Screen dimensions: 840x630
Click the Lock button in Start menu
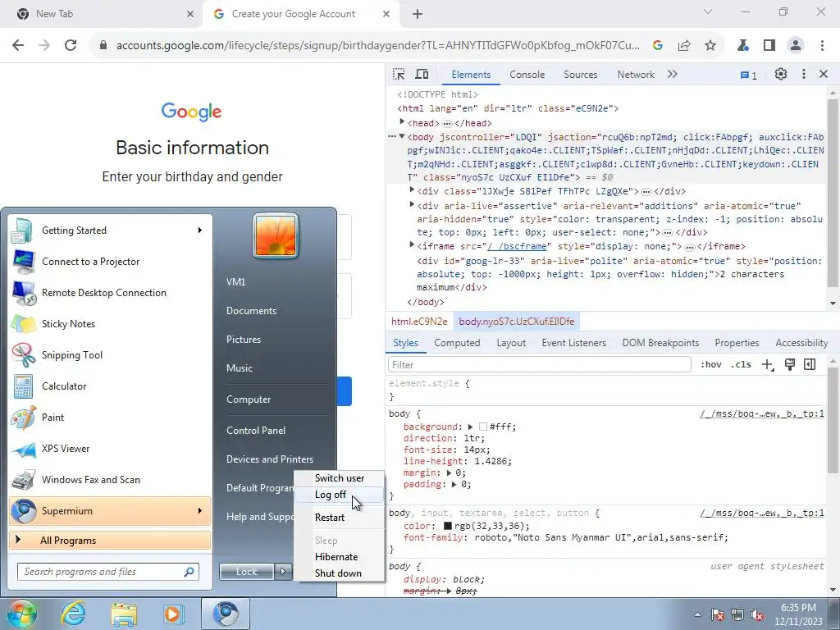click(247, 572)
